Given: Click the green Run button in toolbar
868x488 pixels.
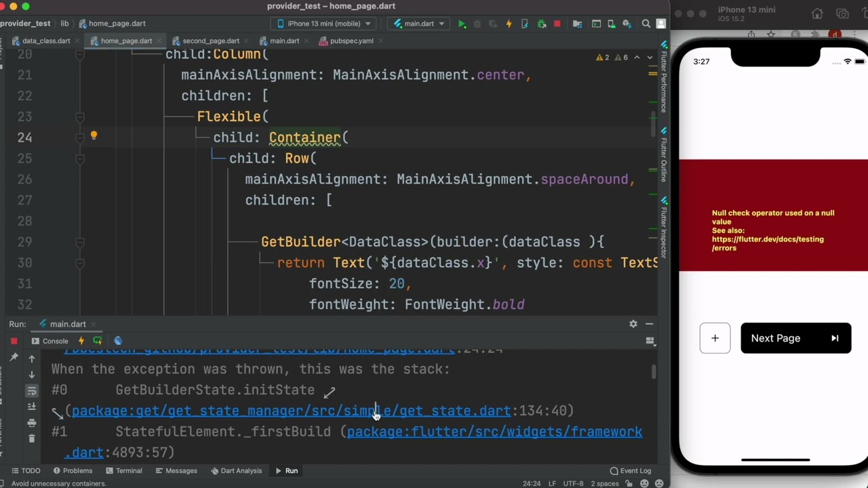Looking at the screenshot, I should 462,24.
